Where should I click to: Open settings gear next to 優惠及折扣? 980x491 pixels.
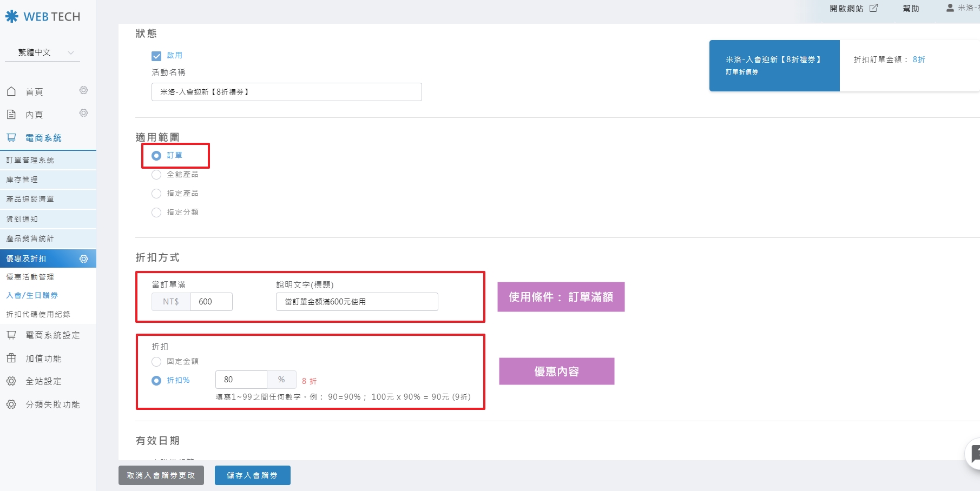click(x=83, y=259)
